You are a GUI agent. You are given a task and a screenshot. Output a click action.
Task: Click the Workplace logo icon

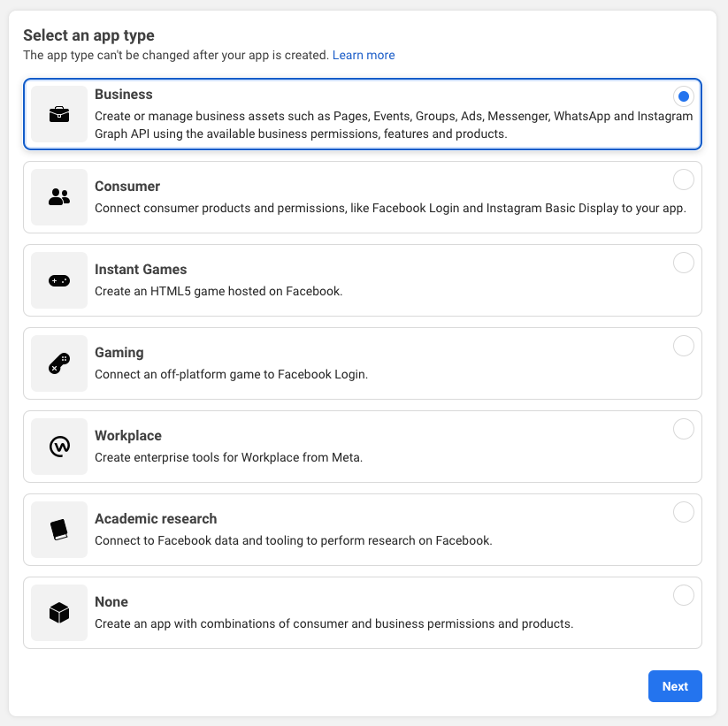pyautogui.click(x=58, y=447)
